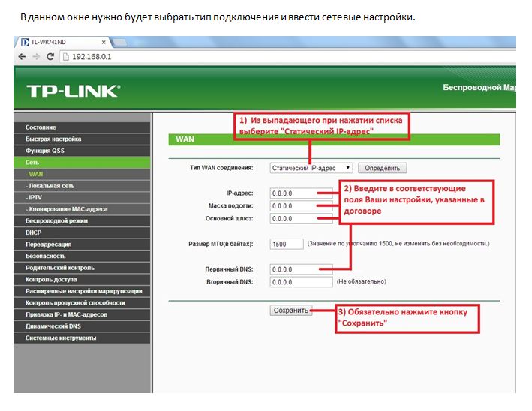Image resolution: width=532 pixels, height=411 pixels.
Task: Click the Основной шлюз field
Action: (293, 219)
